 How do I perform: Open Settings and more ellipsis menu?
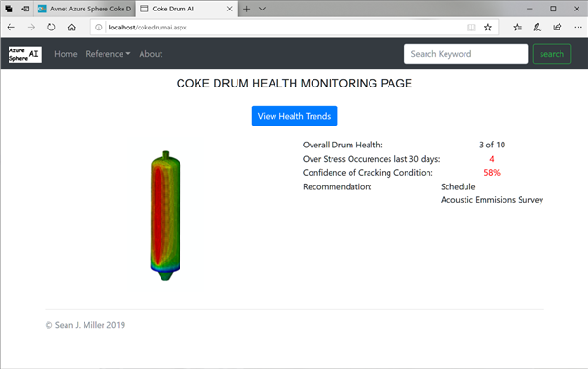578,27
